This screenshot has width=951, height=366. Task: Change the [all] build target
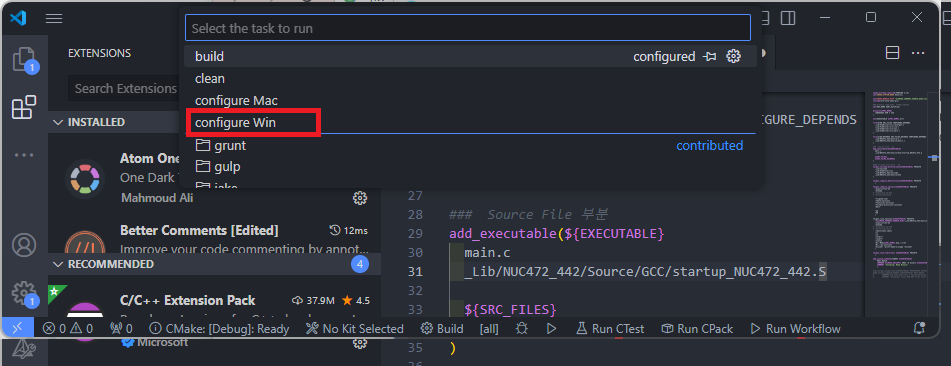[489, 329]
